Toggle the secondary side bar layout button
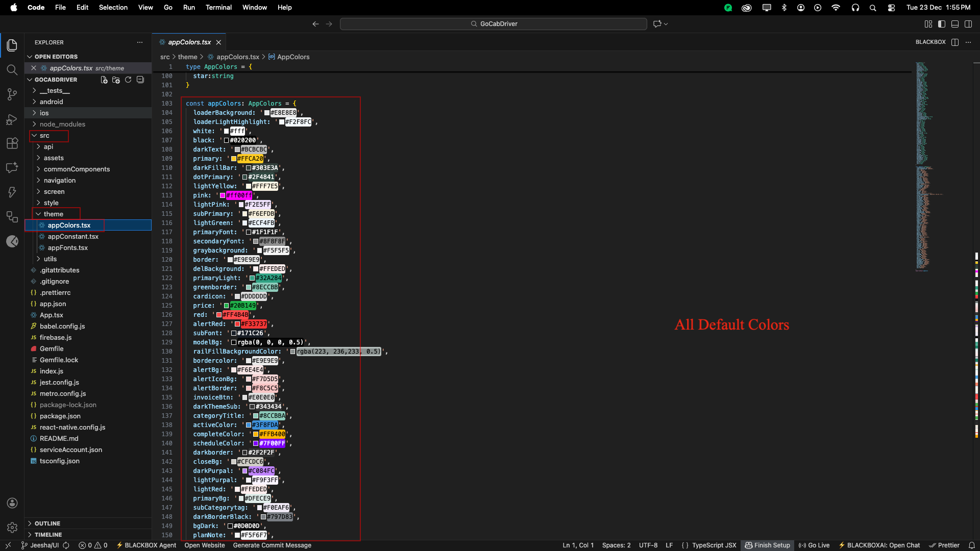The height and width of the screenshot is (551, 980). tap(968, 24)
